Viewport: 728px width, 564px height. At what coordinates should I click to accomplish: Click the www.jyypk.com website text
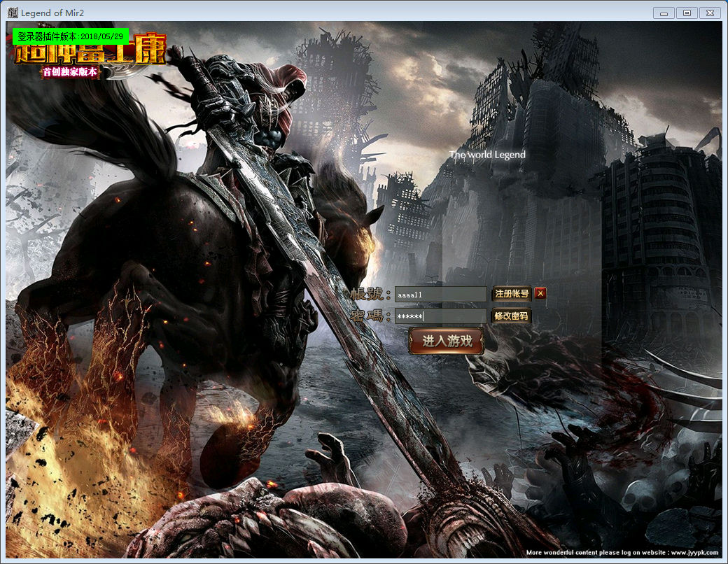click(x=694, y=552)
